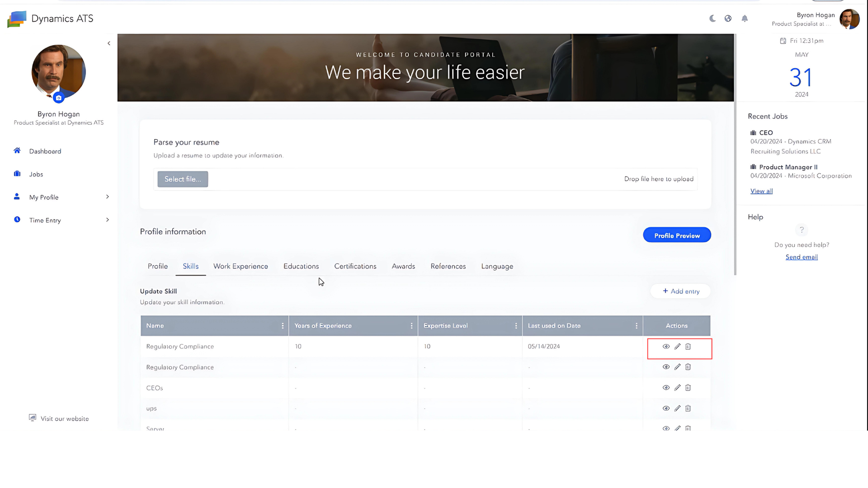This screenshot has height=488, width=868.
Task: View CEOs skill eye icon
Action: click(666, 388)
